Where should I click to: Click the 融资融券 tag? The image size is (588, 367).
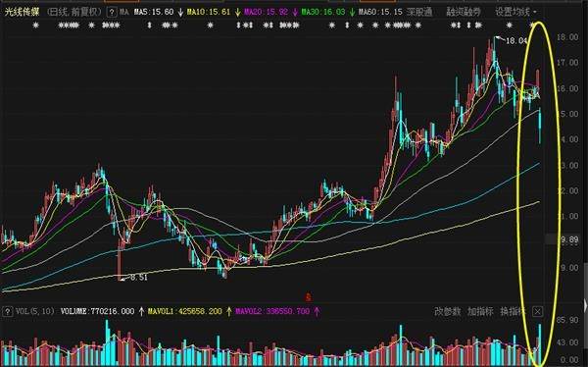tap(464, 12)
